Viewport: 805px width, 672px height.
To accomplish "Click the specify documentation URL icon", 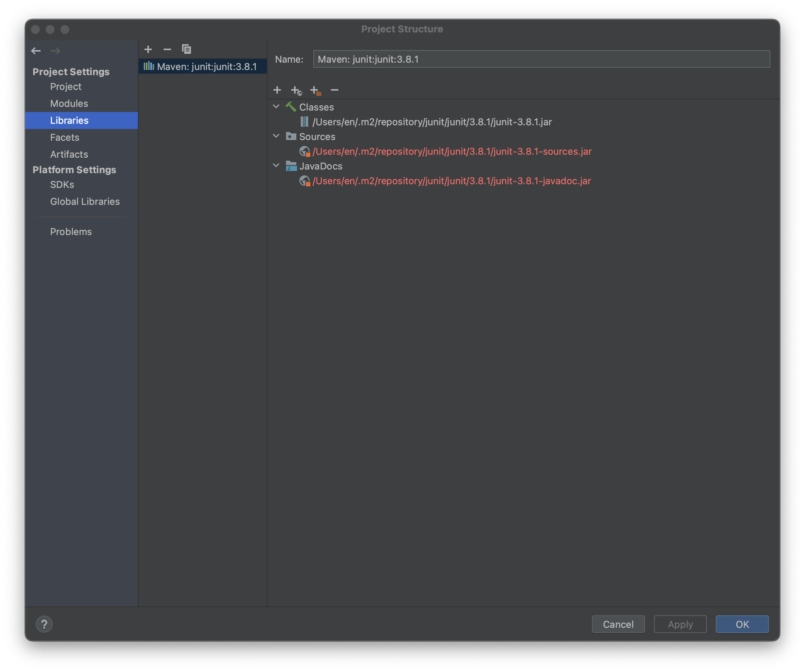I will 296,90.
